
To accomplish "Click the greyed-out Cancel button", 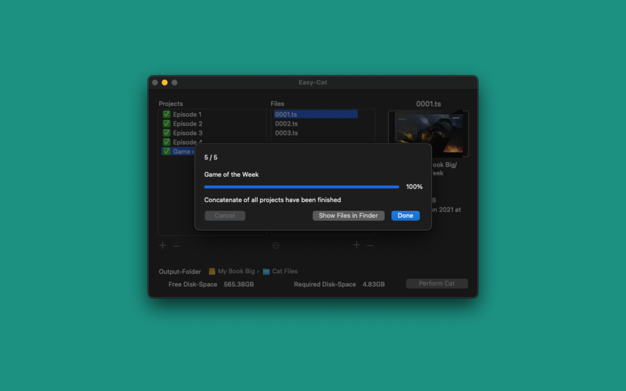I will coord(225,216).
